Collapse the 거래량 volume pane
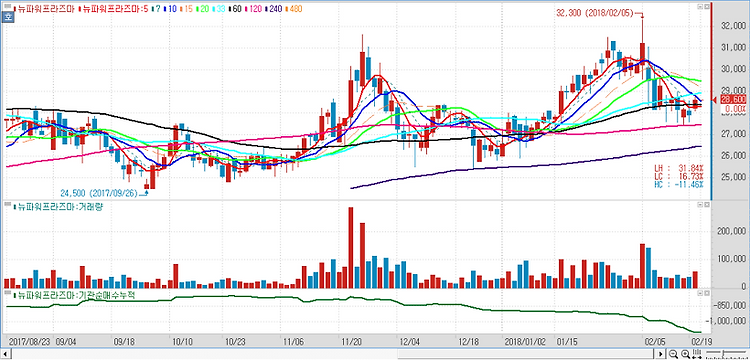750x360 pixels. click(700, 204)
